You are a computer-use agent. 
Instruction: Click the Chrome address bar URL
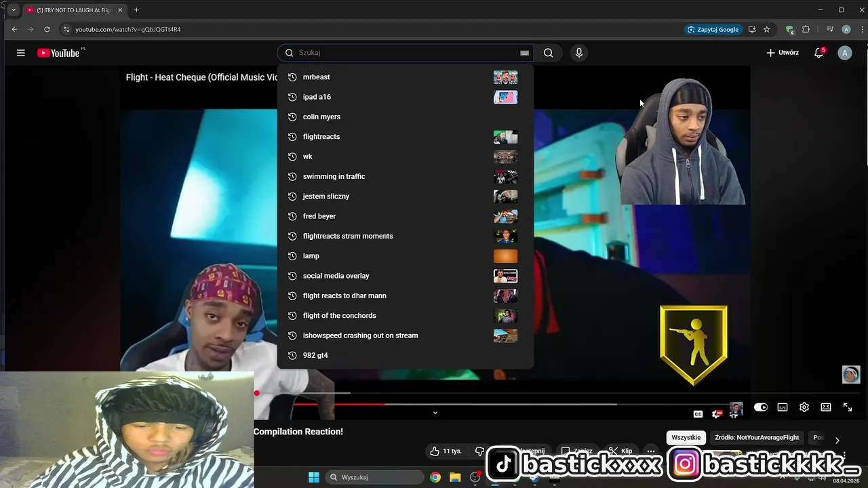click(127, 29)
